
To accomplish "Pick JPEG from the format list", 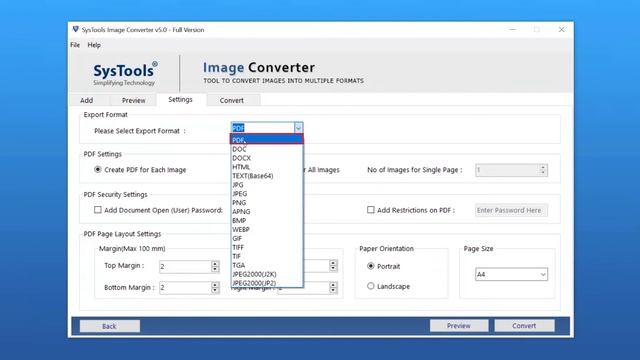I will tap(267, 194).
